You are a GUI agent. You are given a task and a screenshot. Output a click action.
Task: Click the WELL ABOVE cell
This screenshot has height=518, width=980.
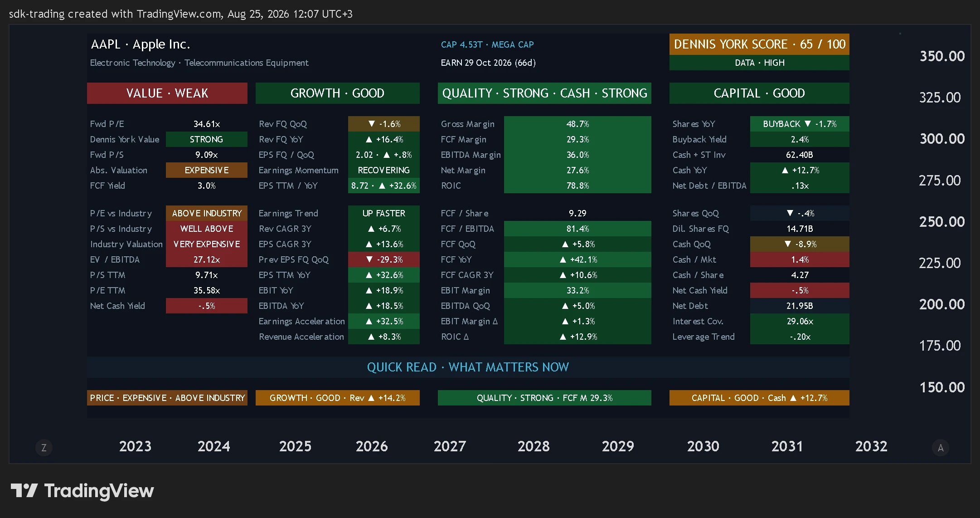(x=207, y=229)
